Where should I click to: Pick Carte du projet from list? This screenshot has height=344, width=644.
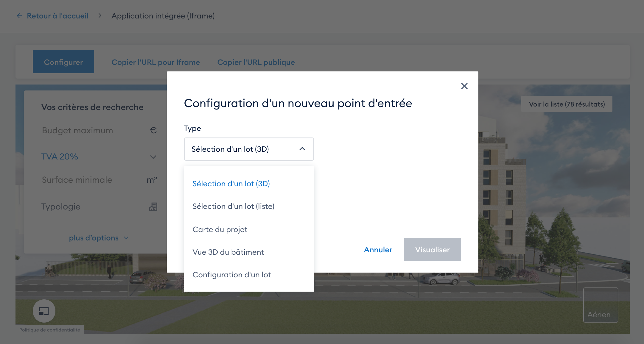click(220, 229)
